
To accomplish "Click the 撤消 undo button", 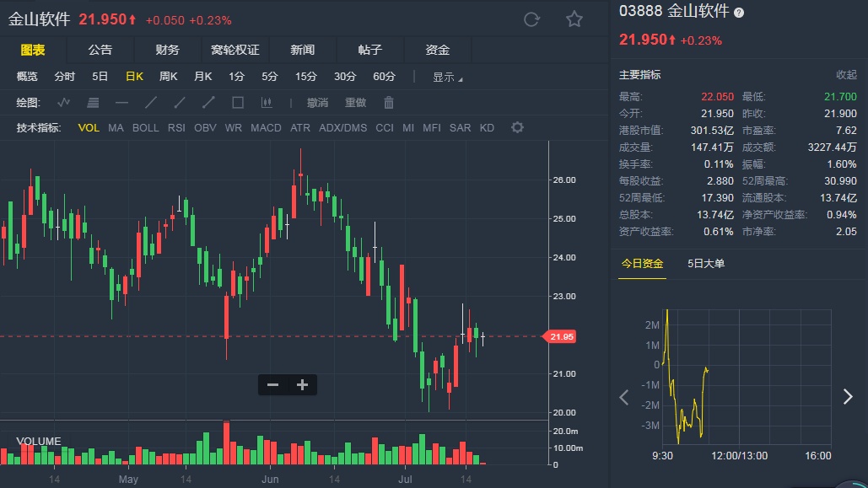I will [x=317, y=103].
